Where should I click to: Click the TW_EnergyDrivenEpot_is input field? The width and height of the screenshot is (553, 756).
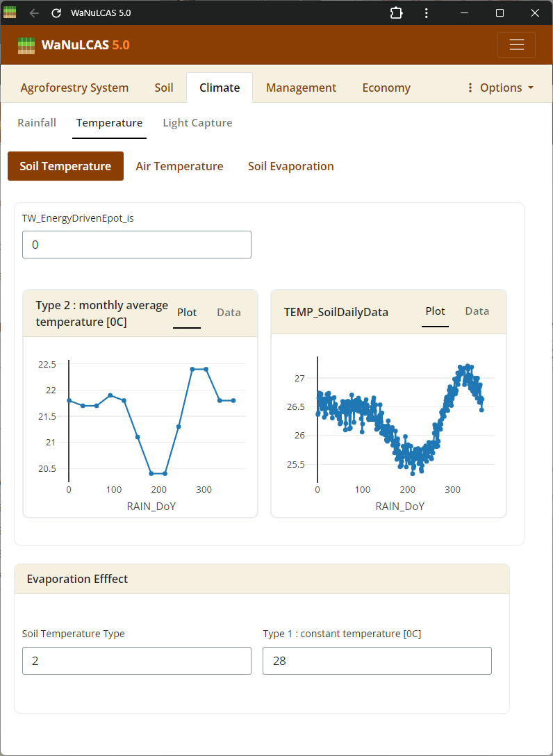(x=137, y=245)
